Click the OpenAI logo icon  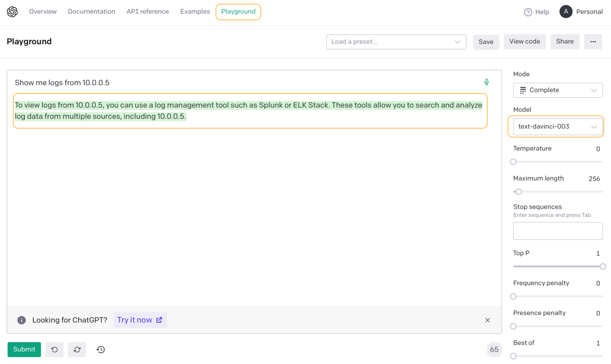click(x=12, y=12)
